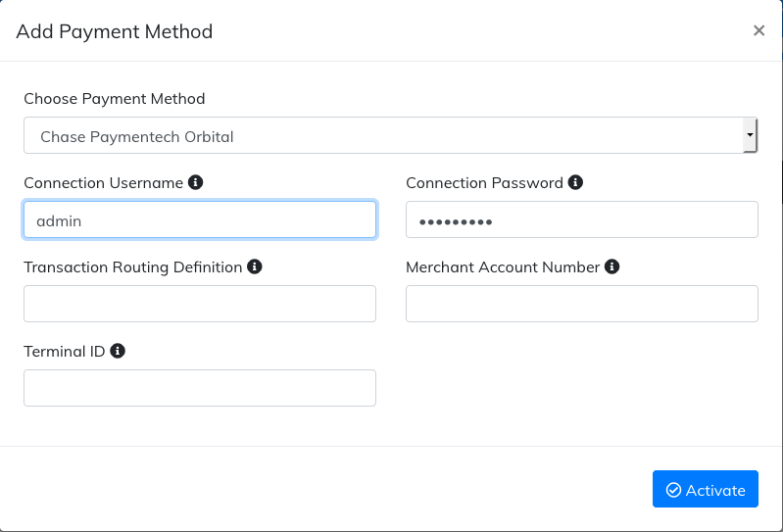
Task: Click into the Terminal ID field
Action: (x=200, y=388)
